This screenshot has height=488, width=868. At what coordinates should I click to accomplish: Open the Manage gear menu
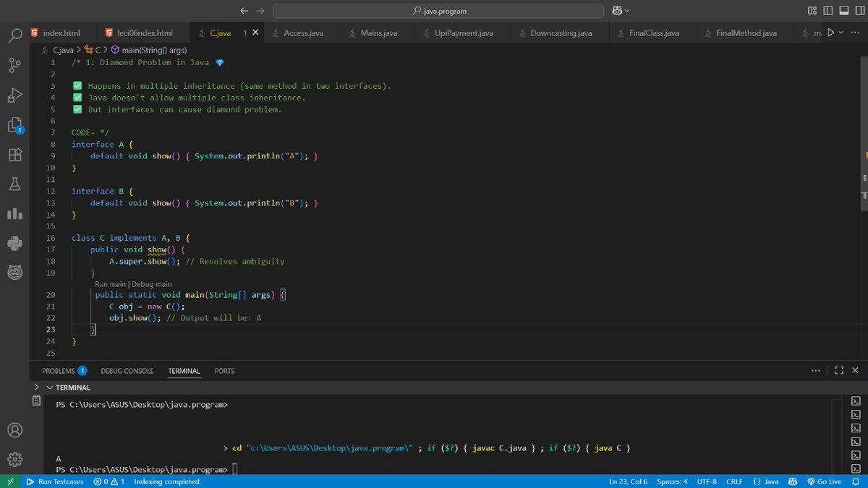[15, 459]
